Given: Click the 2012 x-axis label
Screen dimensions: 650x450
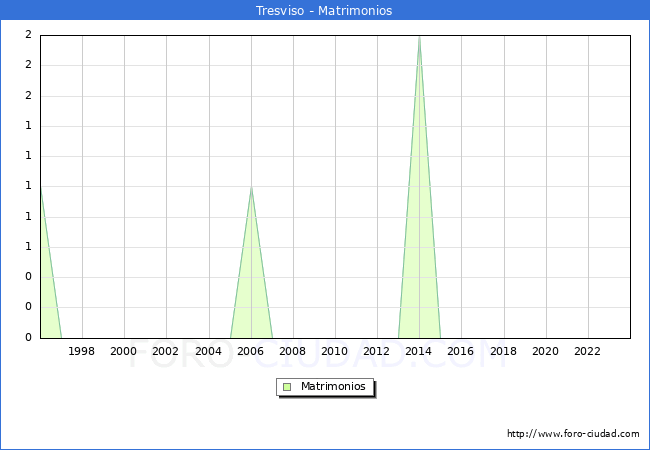Looking at the screenshot, I should pyautogui.click(x=376, y=351).
